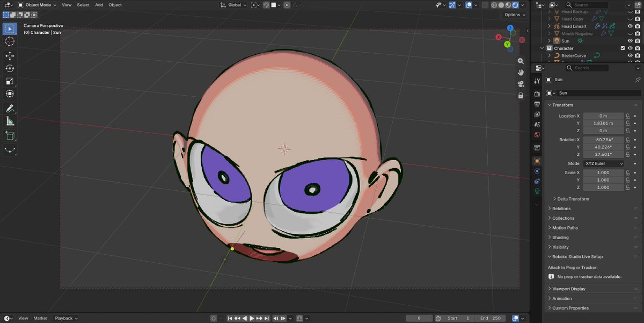Select the Scale tool
The image size is (644, 323).
click(10, 81)
